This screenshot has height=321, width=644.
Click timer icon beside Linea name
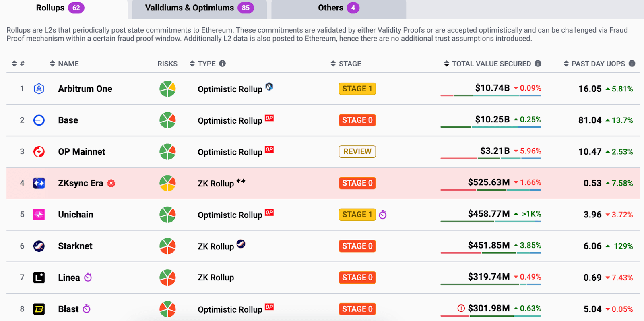pos(88,277)
